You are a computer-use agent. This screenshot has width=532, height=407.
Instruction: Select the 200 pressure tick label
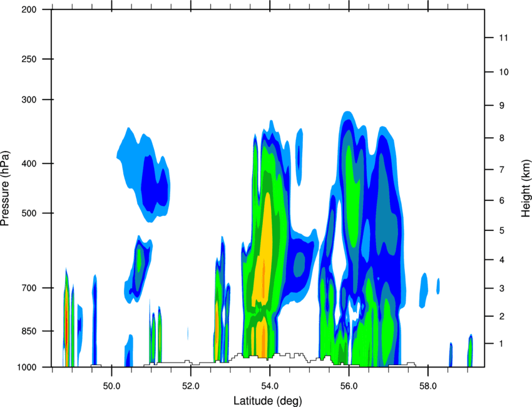tap(29, 9)
